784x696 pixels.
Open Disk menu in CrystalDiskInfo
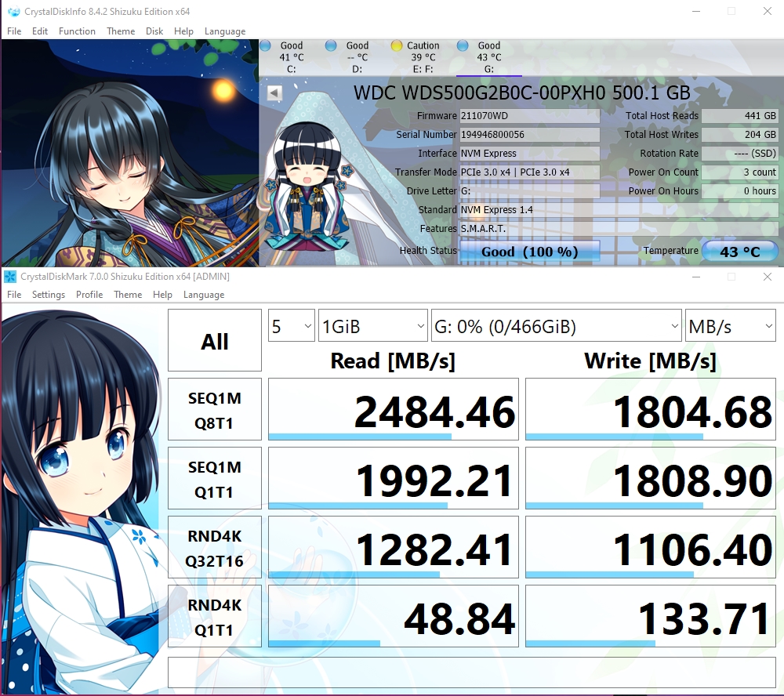pos(154,31)
